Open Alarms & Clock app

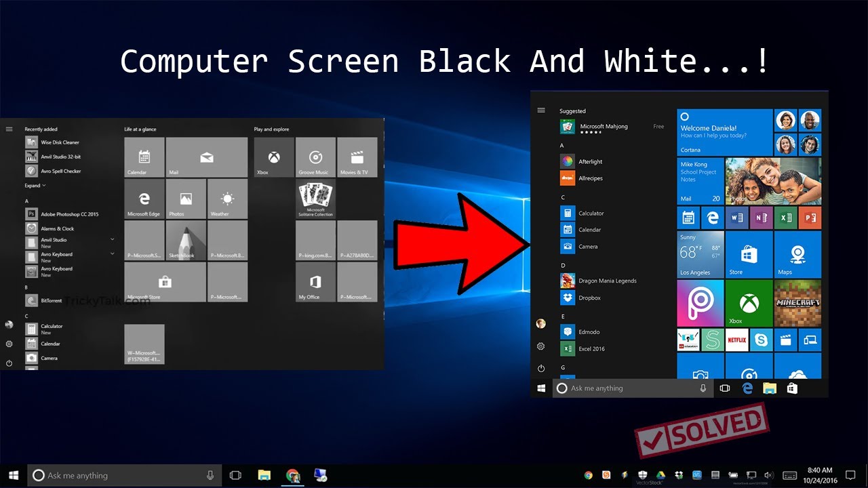pyautogui.click(x=50, y=228)
